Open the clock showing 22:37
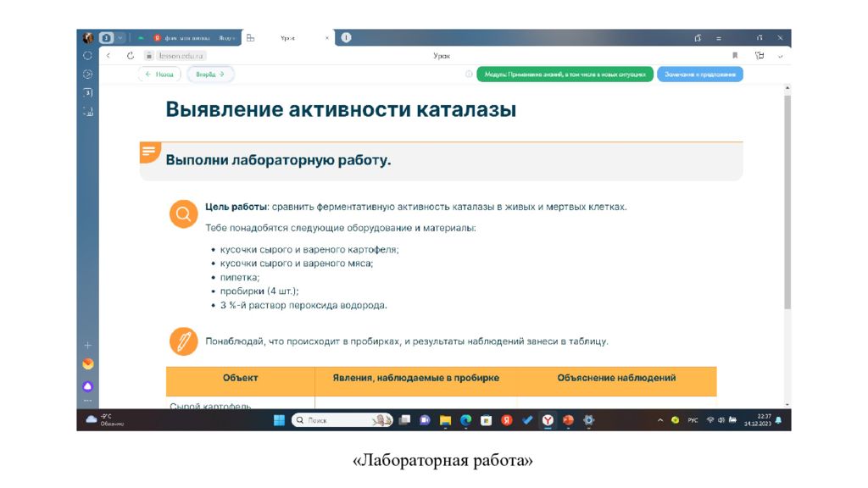This screenshot has width=868, height=488. coord(757,420)
